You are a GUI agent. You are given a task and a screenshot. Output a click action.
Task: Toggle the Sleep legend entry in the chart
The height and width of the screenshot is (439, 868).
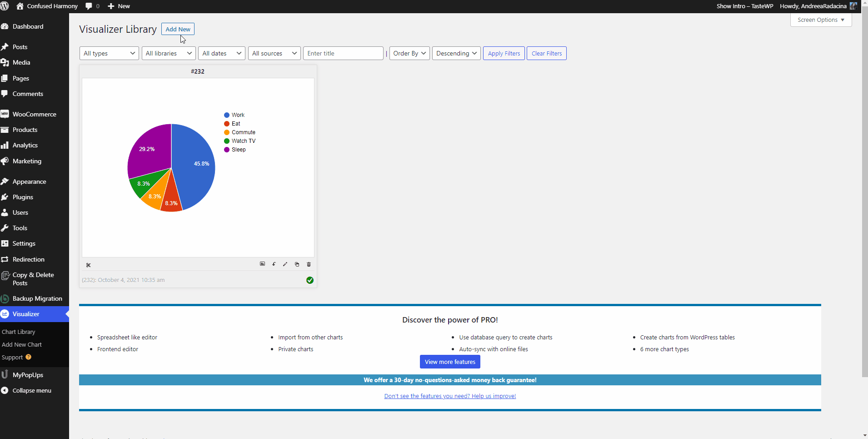238,150
